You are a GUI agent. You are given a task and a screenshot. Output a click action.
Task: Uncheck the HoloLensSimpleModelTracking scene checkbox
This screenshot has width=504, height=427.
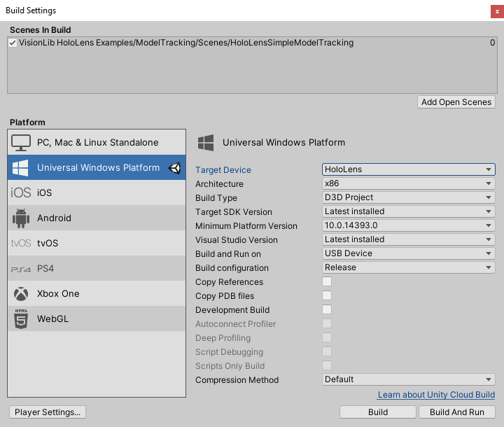[13, 43]
